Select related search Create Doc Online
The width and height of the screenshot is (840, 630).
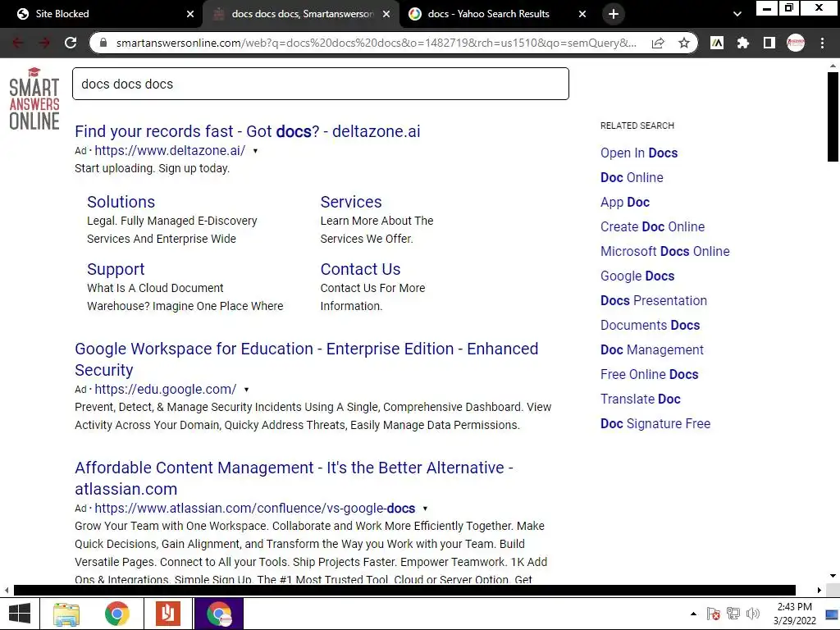(652, 226)
